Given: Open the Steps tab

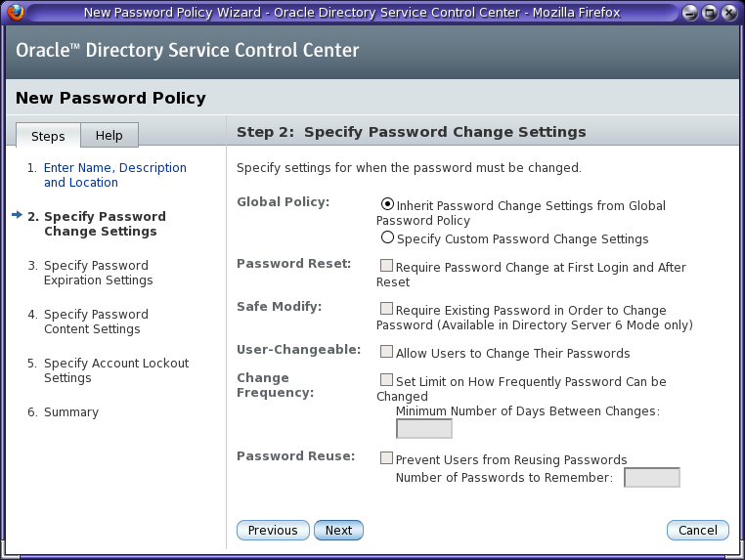Looking at the screenshot, I should [x=48, y=136].
